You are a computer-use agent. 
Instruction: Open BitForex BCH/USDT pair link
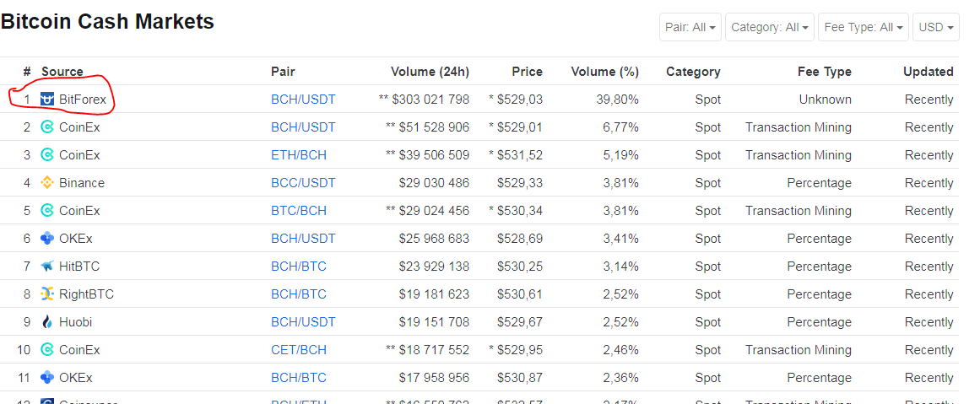pyautogui.click(x=303, y=100)
